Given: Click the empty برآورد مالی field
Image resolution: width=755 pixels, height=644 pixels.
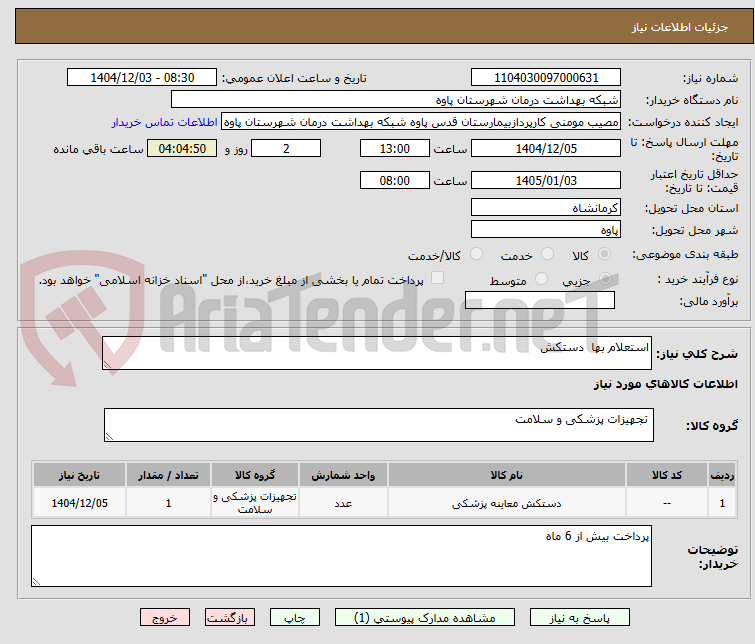Looking at the screenshot, I should coord(540,300).
